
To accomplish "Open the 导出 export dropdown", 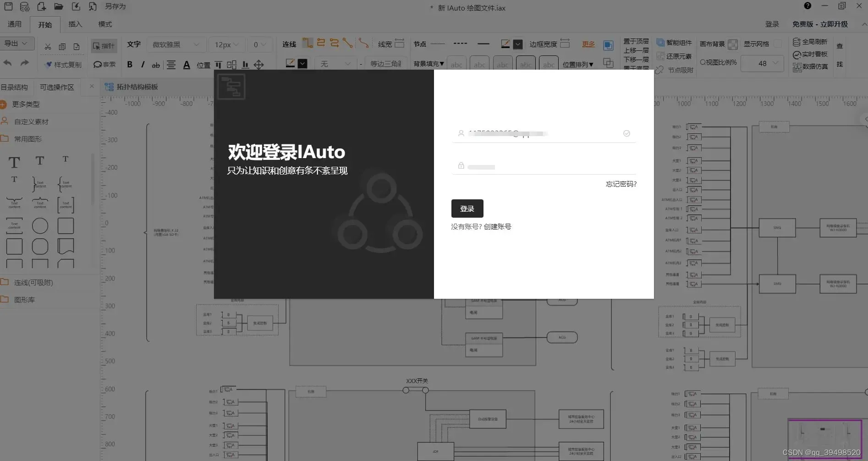I will click(17, 44).
